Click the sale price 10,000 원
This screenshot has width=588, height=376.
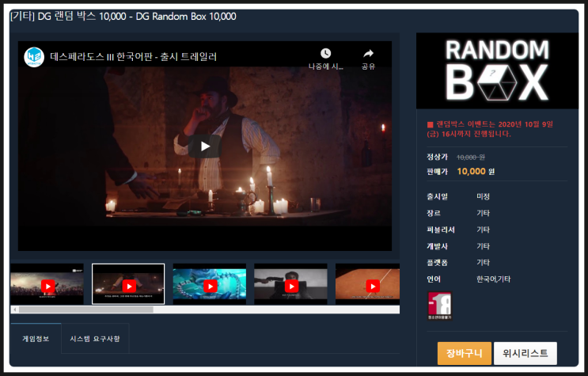tap(476, 172)
